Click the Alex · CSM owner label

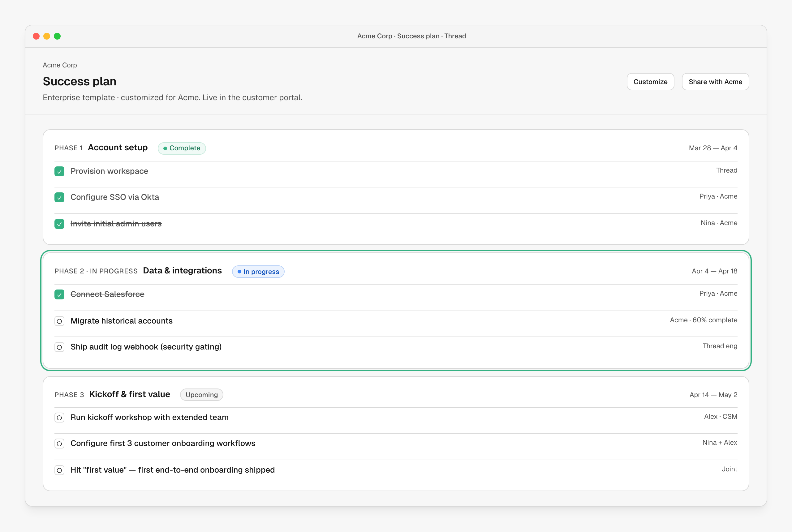coord(721,417)
